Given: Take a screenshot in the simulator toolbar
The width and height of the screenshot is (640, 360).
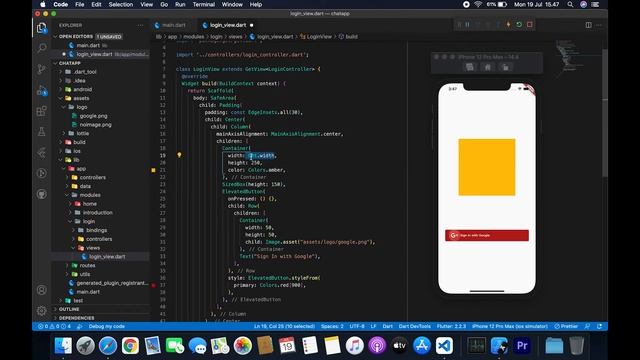Looking at the screenshot, I should (470, 67).
